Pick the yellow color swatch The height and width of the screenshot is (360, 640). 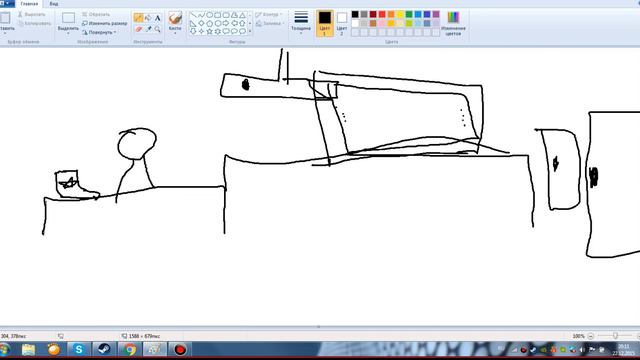point(400,15)
